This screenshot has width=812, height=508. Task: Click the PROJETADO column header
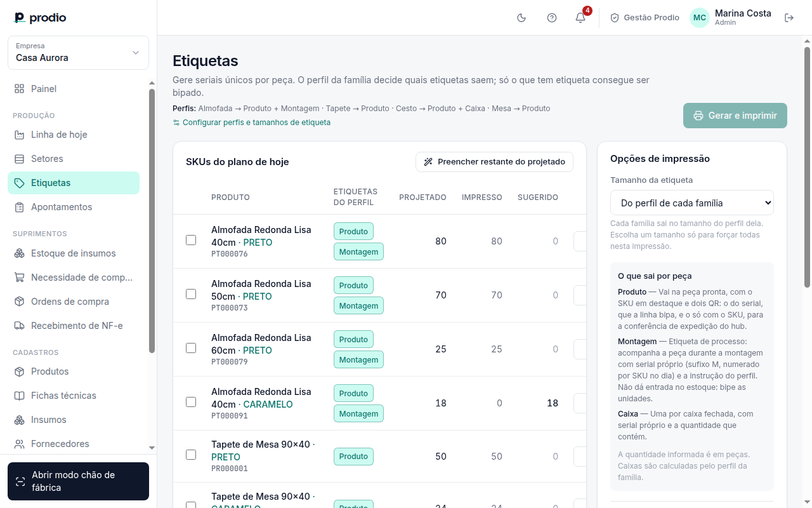click(x=422, y=197)
